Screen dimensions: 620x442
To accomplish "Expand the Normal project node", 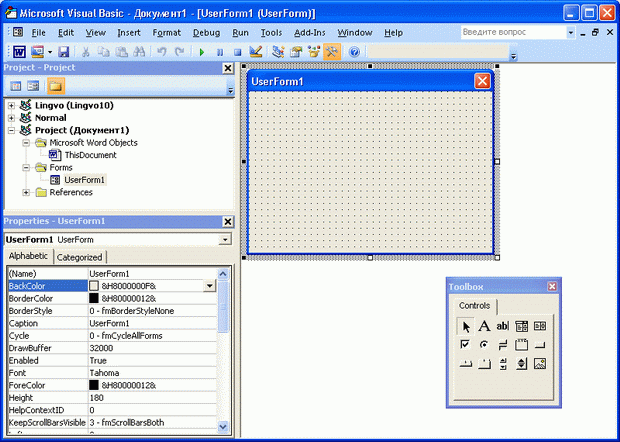I will pyautogui.click(x=11, y=118).
